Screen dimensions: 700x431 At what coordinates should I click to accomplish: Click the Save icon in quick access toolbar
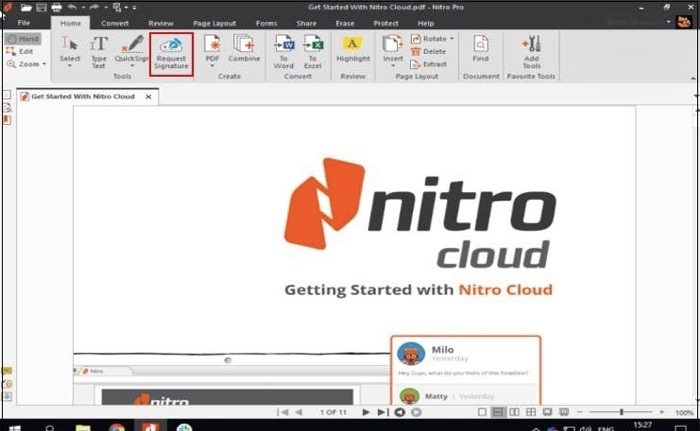tap(41, 8)
